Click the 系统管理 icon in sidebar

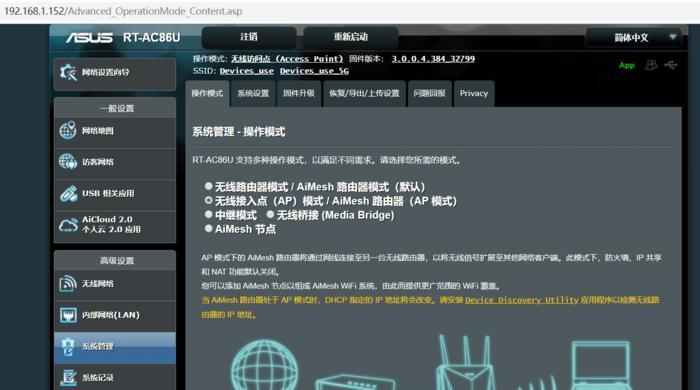coord(68,346)
